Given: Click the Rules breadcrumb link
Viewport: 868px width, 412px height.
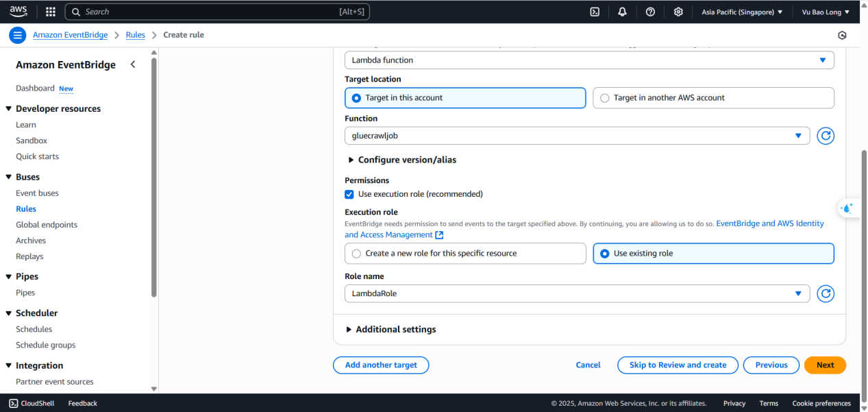Looking at the screenshot, I should [x=136, y=35].
